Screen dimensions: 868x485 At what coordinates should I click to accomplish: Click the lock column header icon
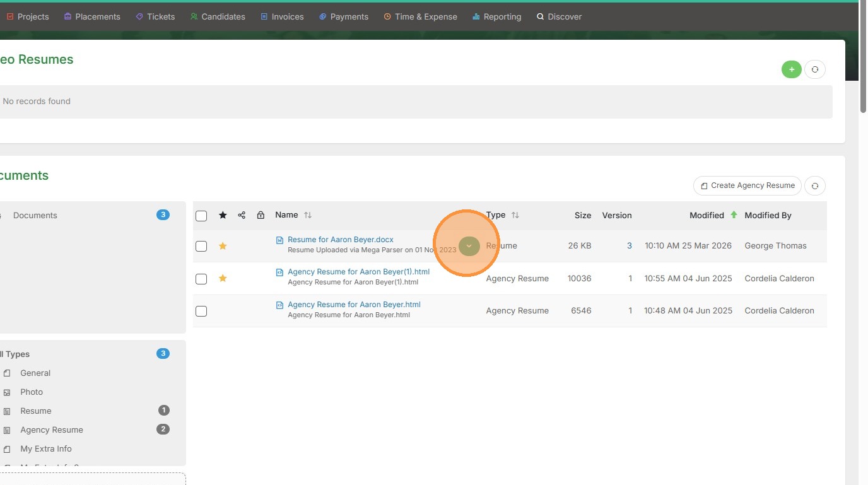[x=261, y=215]
